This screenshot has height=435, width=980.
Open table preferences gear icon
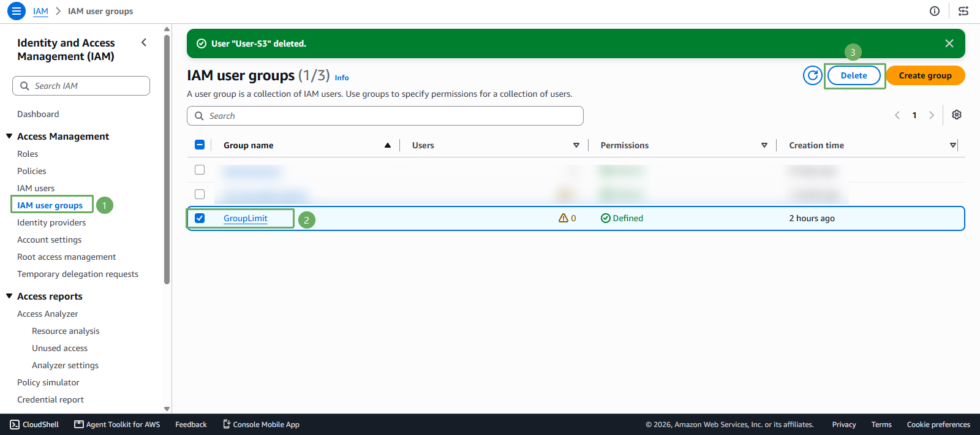click(957, 115)
